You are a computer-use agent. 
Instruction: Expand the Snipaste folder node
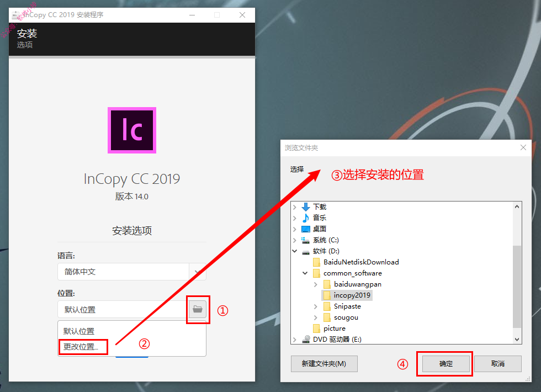click(316, 306)
